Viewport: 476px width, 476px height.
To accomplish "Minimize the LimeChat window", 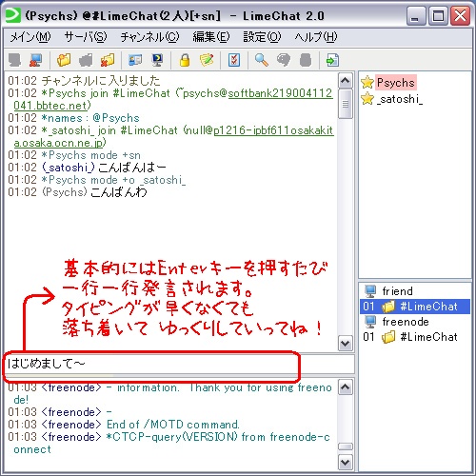I will (416, 16).
